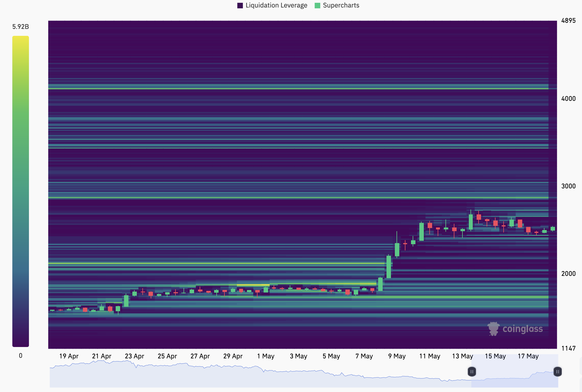Select the right pause handle on the range selector
Viewport: 582px width, 392px height.
tap(558, 371)
